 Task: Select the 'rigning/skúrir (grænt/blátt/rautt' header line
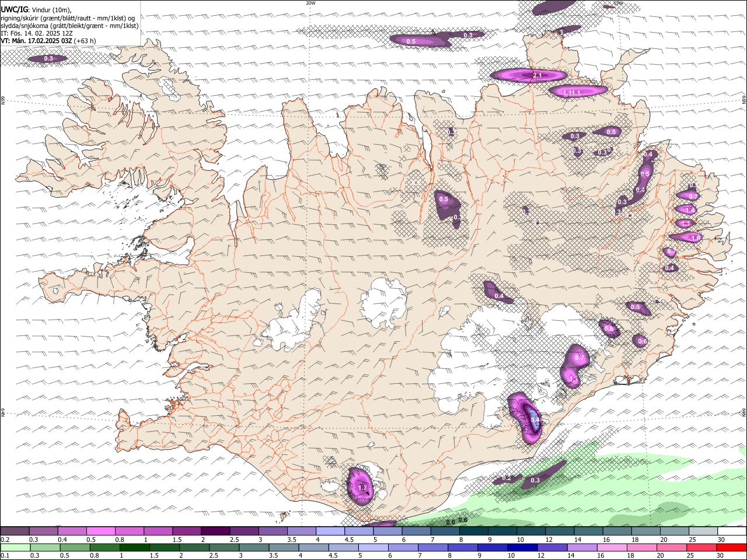(68, 17)
